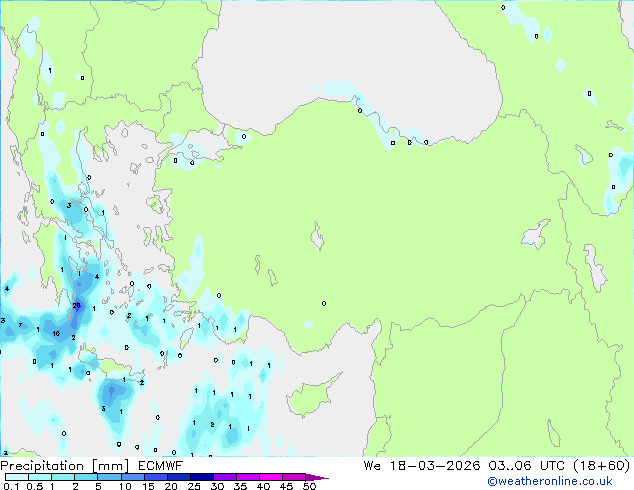Click the 'ECMWF' model label
Viewport: 634px width, 490px height.
click(x=161, y=466)
